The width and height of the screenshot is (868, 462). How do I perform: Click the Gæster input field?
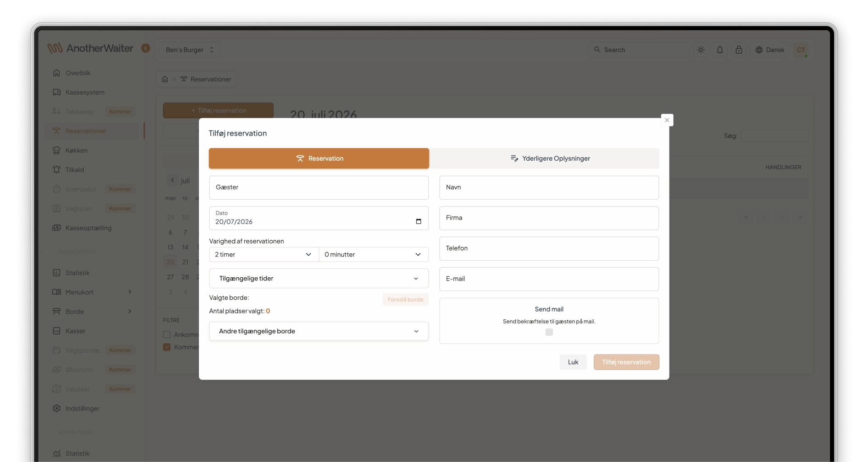coord(319,187)
